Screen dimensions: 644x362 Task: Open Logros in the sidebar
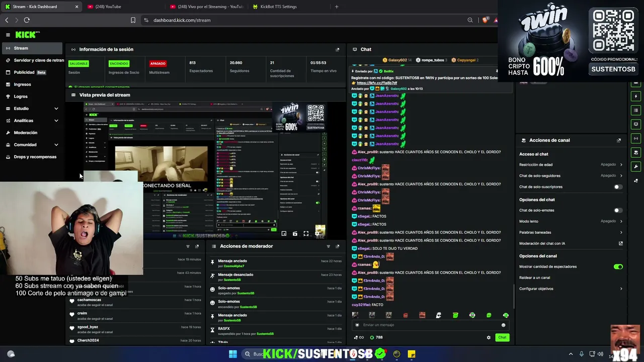pos(32,97)
